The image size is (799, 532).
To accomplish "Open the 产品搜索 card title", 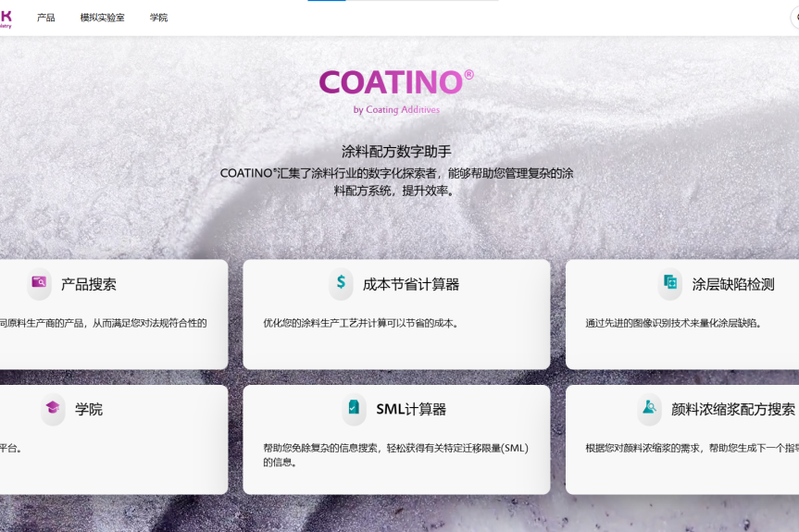I will pyautogui.click(x=89, y=284).
